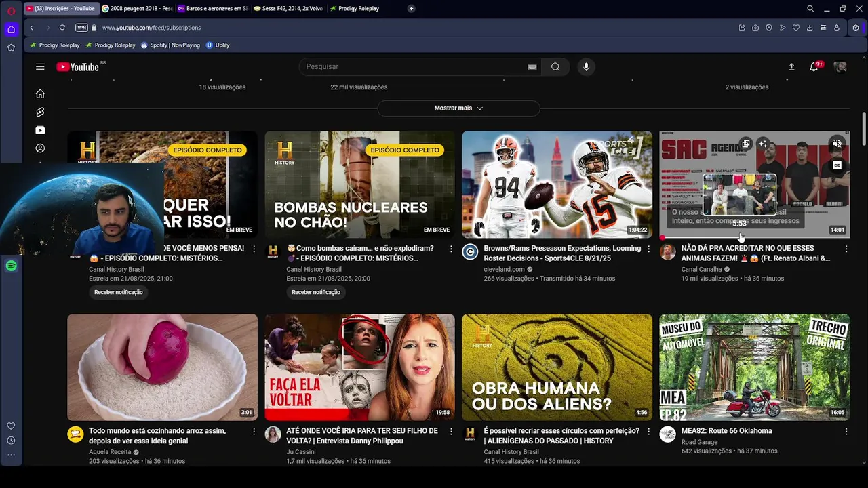Open the Browns/Rams Preseason video thumbnail
The height and width of the screenshot is (488, 868).
click(x=557, y=184)
